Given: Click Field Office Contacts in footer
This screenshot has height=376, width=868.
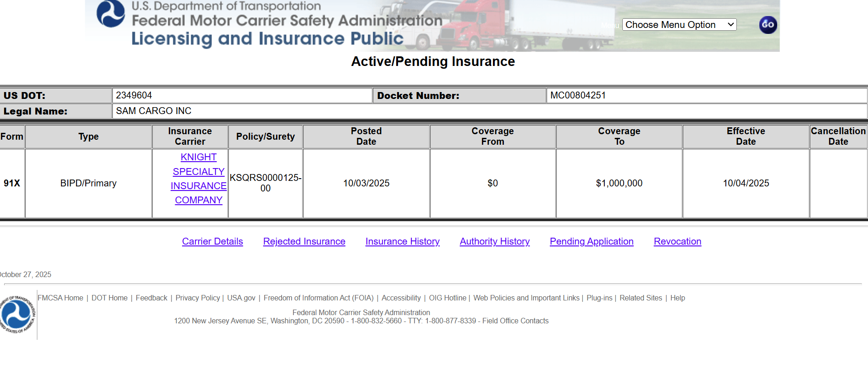Looking at the screenshot, I should 515,321.
